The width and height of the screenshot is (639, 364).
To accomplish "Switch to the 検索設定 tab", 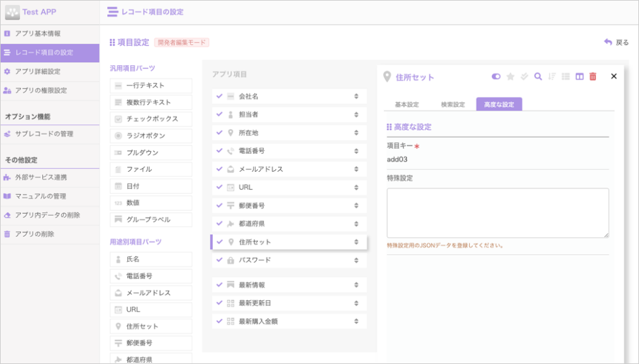I will point(453,105).
